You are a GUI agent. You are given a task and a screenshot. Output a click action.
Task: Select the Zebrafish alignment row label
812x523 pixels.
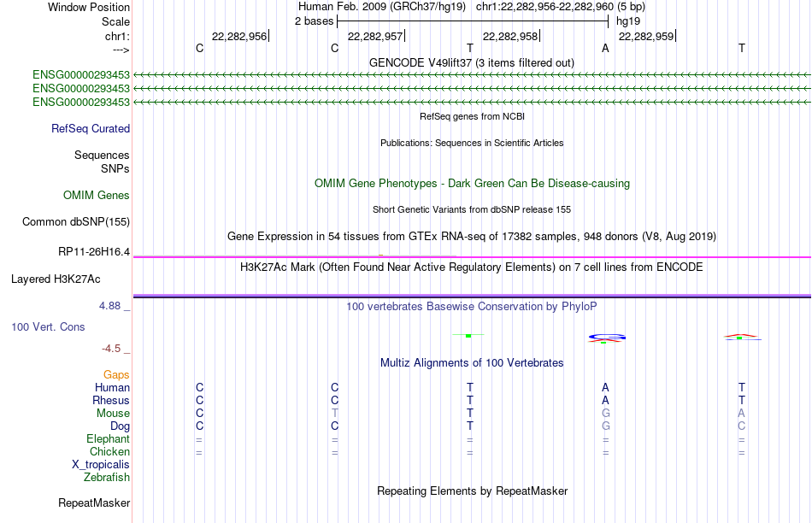(x=107, y=478)
